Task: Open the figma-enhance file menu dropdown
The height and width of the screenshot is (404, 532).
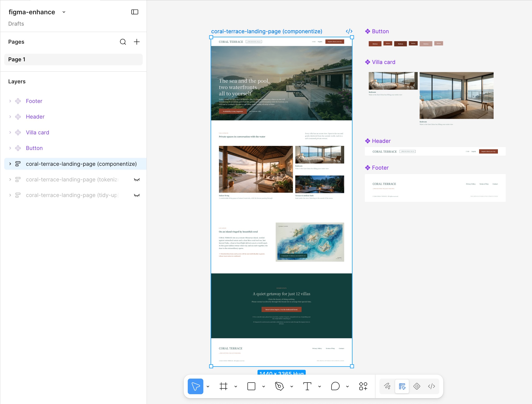Action: (x=64, y=12)
